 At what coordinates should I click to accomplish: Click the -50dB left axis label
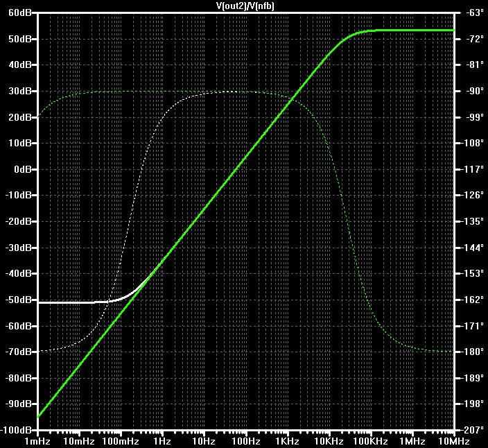click(18, 300)
